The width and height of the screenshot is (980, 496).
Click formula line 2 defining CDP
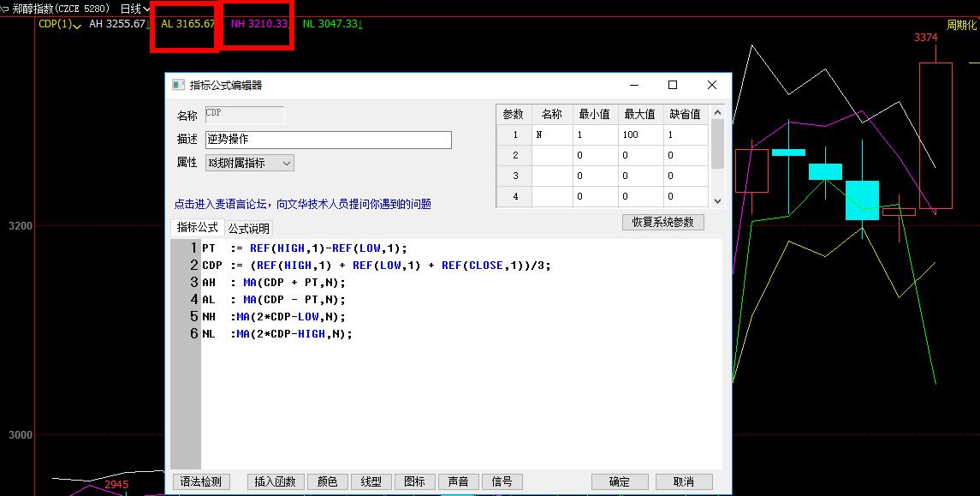tap(377, 266)
